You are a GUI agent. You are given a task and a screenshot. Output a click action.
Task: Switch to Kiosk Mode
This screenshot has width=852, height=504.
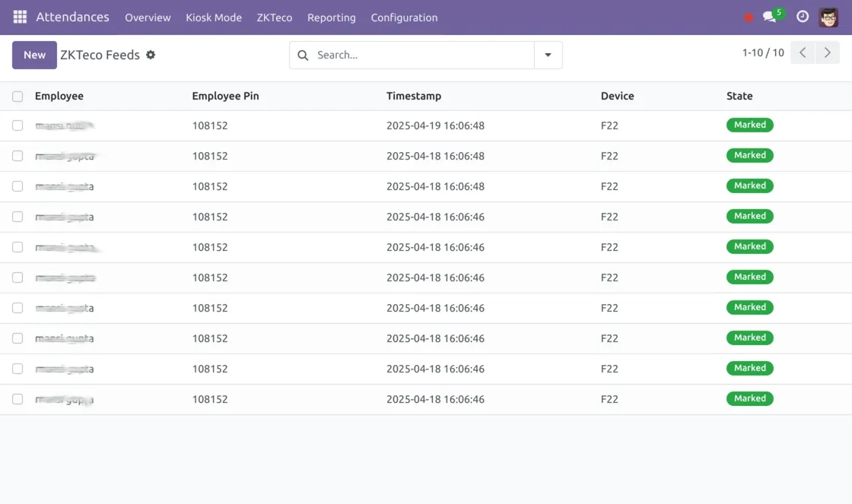click(214, 17)
